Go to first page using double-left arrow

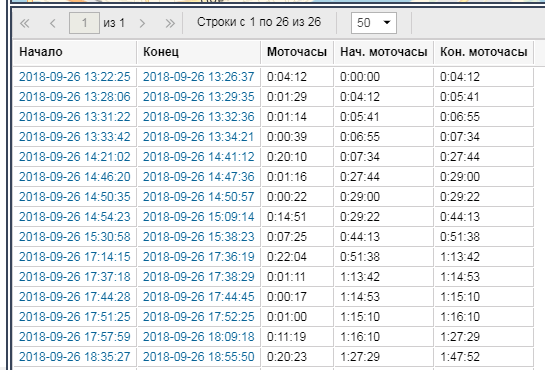pos(25,23)
